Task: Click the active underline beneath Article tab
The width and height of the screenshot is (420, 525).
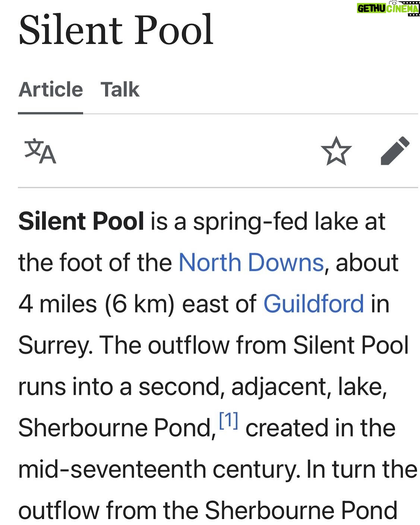Action: point(51,113)
